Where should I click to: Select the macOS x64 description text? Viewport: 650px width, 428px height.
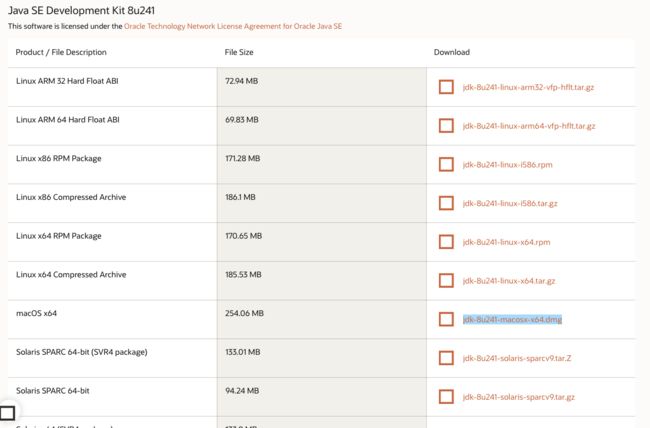pyautogui.click(x=36, y=313)
